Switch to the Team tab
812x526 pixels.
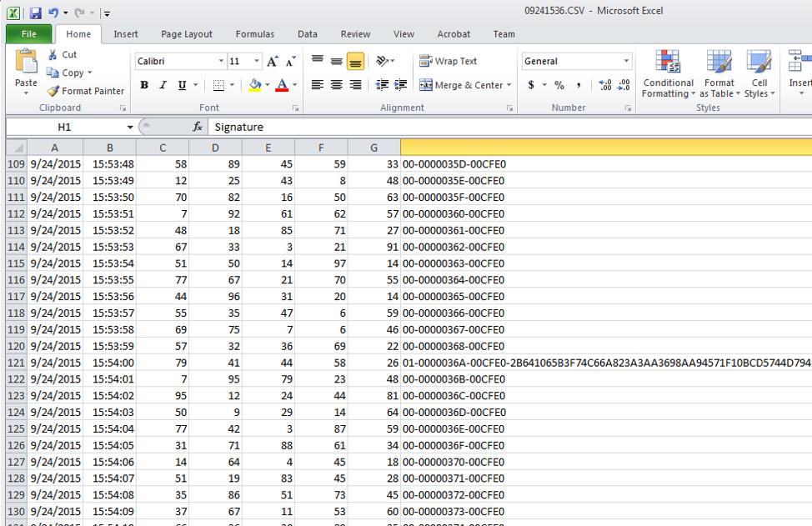[504, 34]
